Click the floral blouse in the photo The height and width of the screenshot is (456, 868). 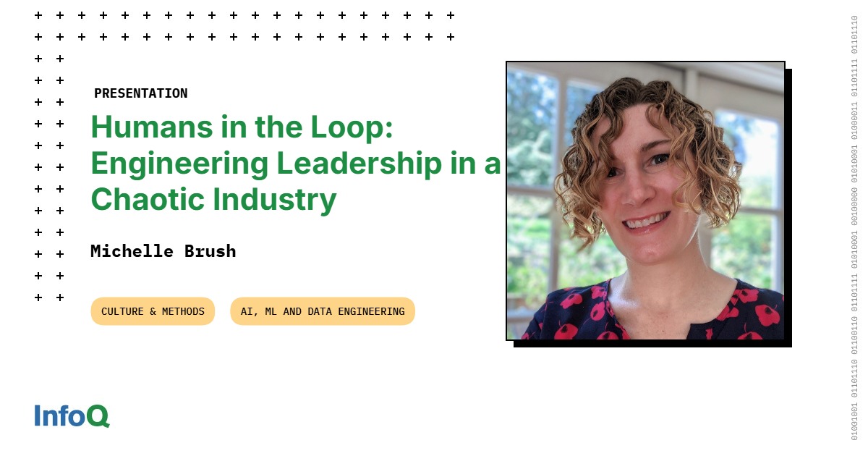(651, 315)
